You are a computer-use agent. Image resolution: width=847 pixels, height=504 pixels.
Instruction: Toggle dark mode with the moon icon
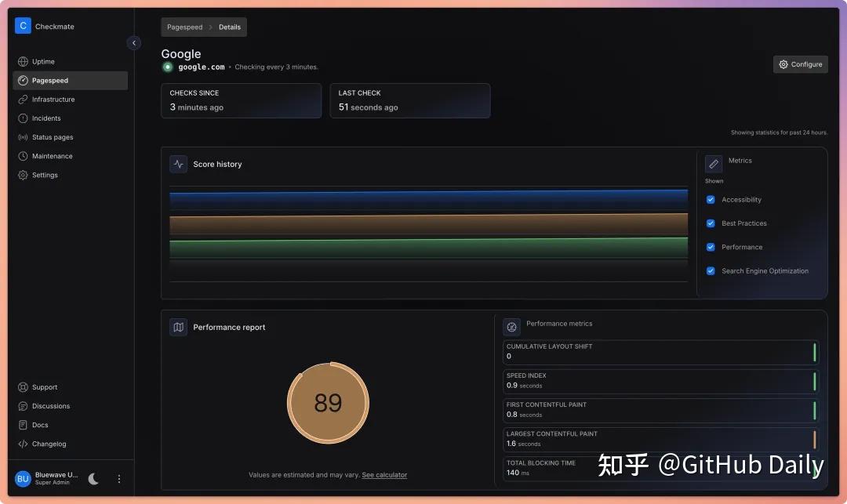tap(93, 479)
